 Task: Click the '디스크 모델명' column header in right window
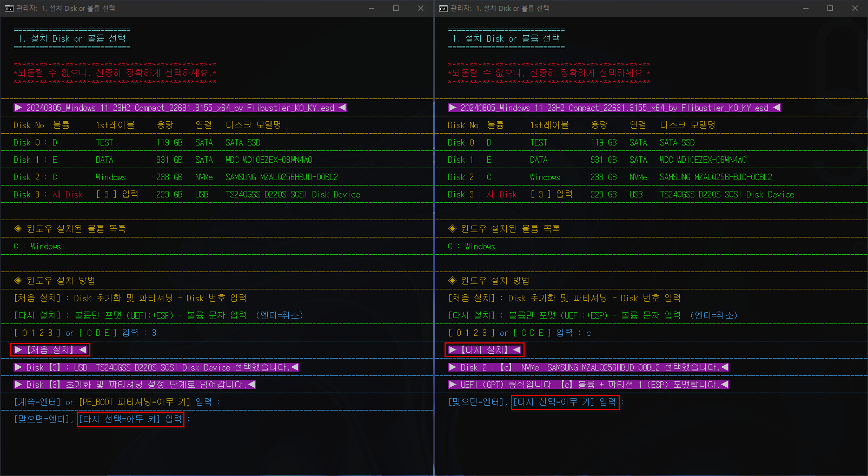tap(688, 125)
